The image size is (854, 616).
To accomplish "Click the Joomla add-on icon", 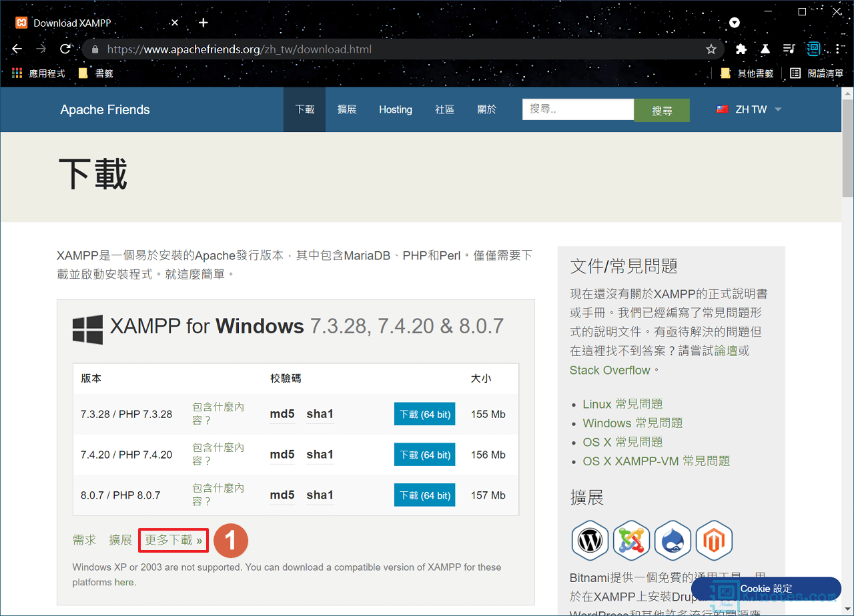I will [631, 540].
